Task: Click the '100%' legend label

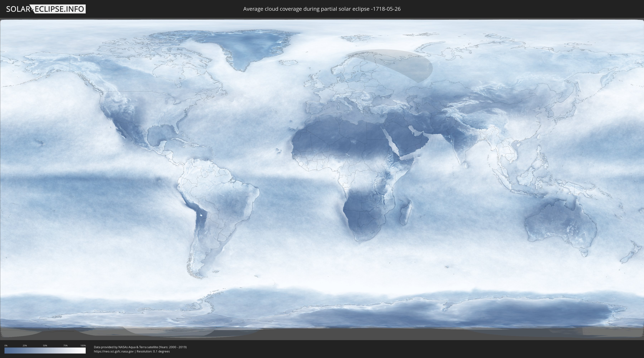Action: [83, 345]
